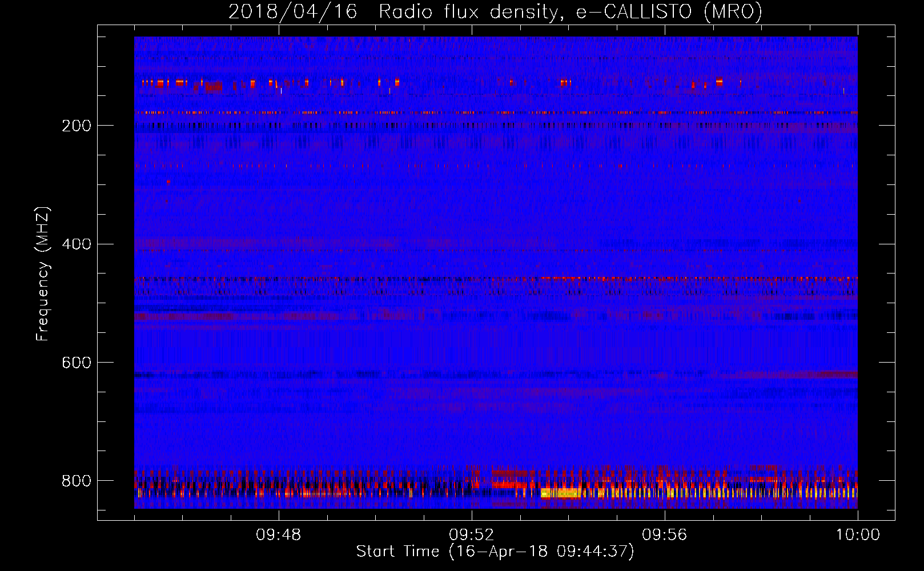Click the 09:56 time tick label
This screenshot has height=571, width=924.
(665, 535)
